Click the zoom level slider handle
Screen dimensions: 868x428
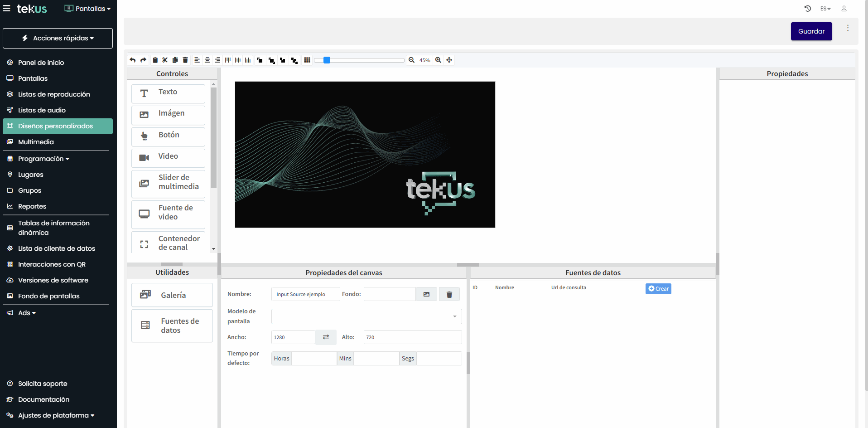[x=327, y=60]
